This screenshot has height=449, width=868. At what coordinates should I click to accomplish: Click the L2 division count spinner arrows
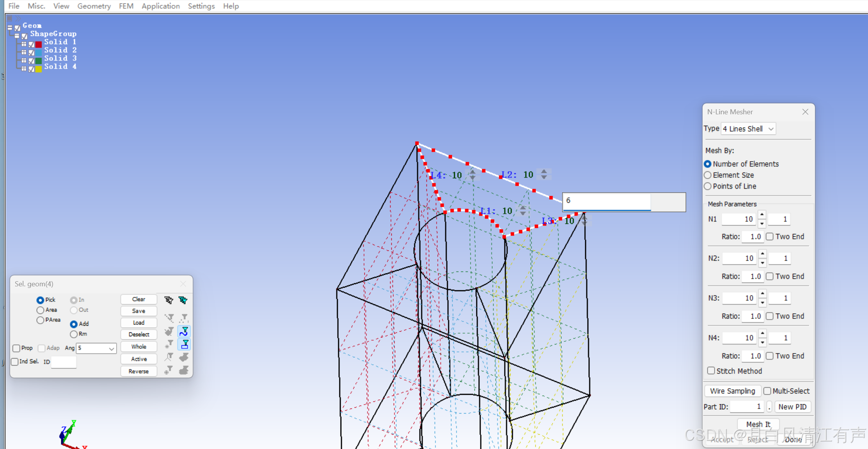pos(544,174)
